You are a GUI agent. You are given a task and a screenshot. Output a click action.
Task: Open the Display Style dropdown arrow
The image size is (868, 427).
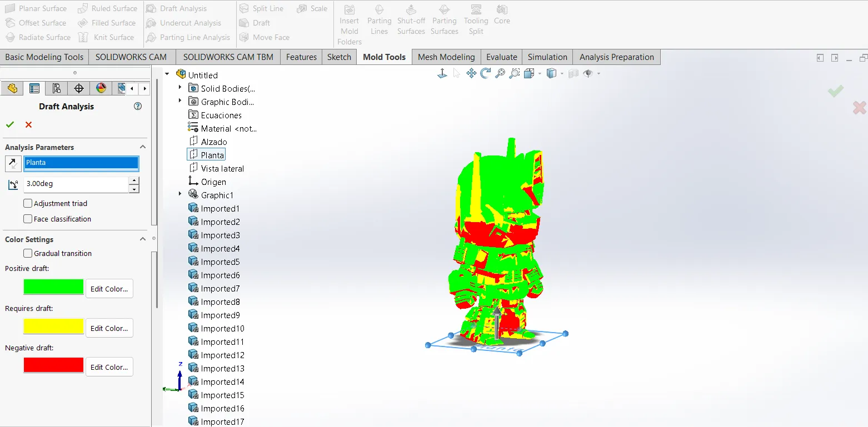pos(562,74)
